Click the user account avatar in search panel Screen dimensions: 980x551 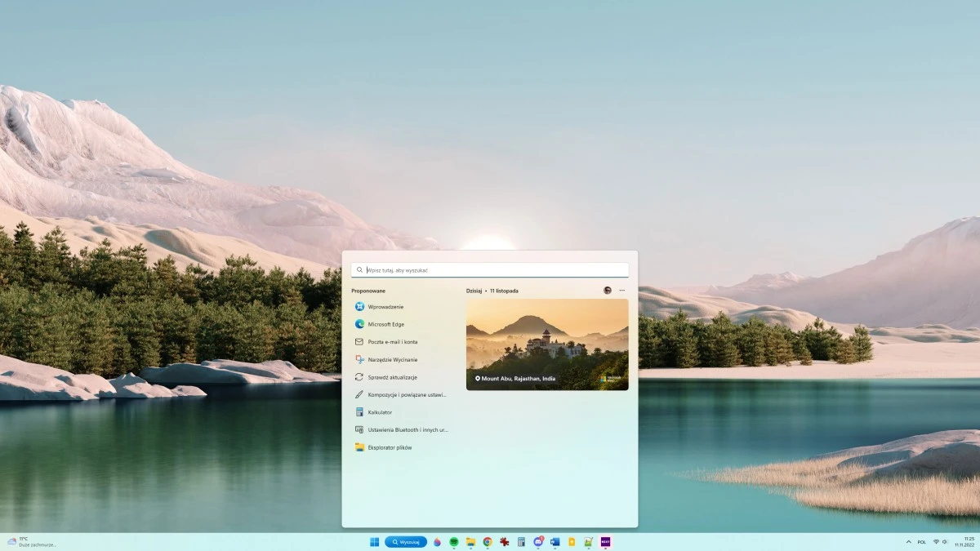pos(606,290)
